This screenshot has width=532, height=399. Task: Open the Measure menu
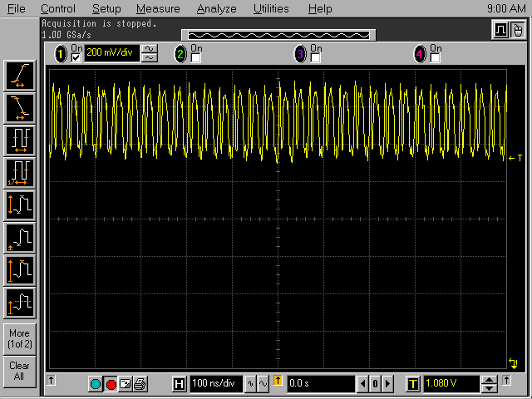[158, 9]
